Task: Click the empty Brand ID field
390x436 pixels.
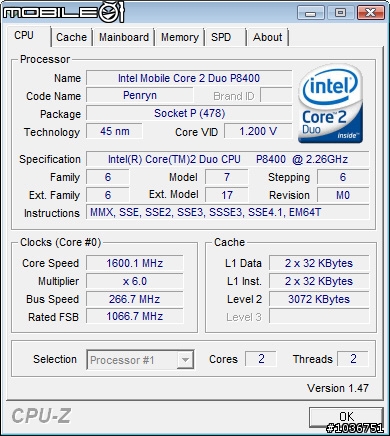Action: pyautogui.click(x=276, y=96)
